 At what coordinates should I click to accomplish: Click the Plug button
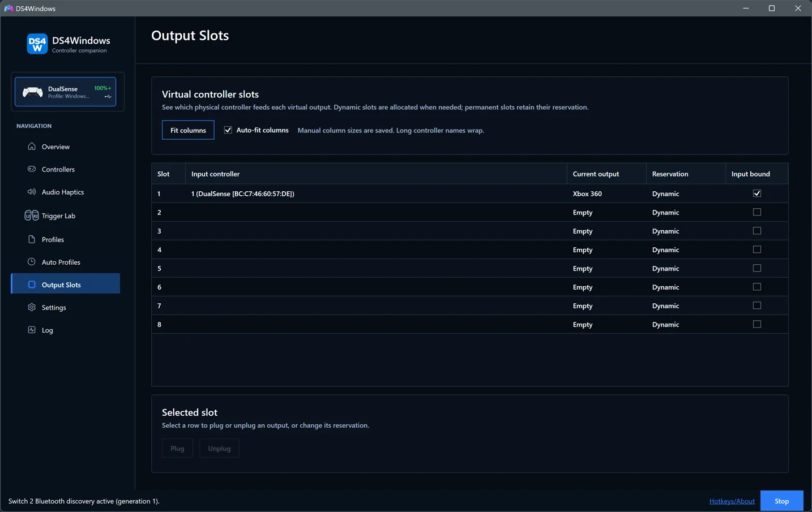177,448
